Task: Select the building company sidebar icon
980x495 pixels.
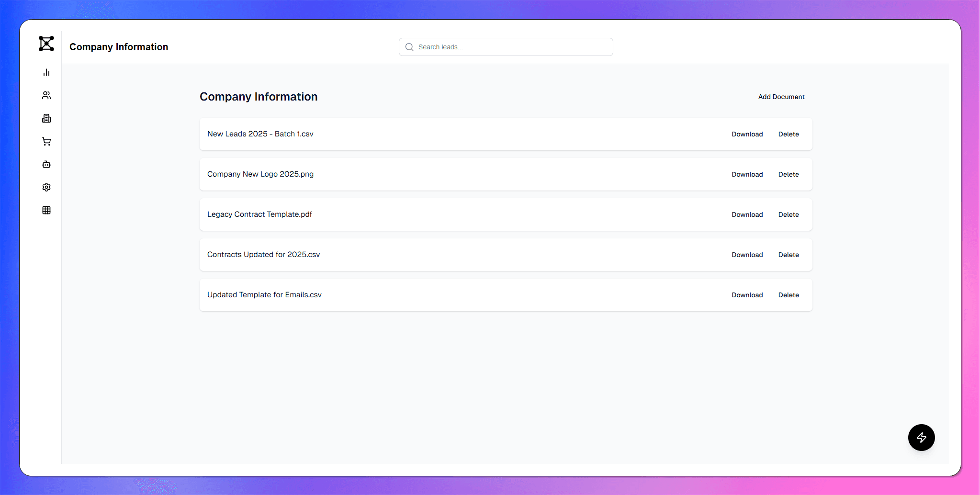Action: (x=46, y=118)
